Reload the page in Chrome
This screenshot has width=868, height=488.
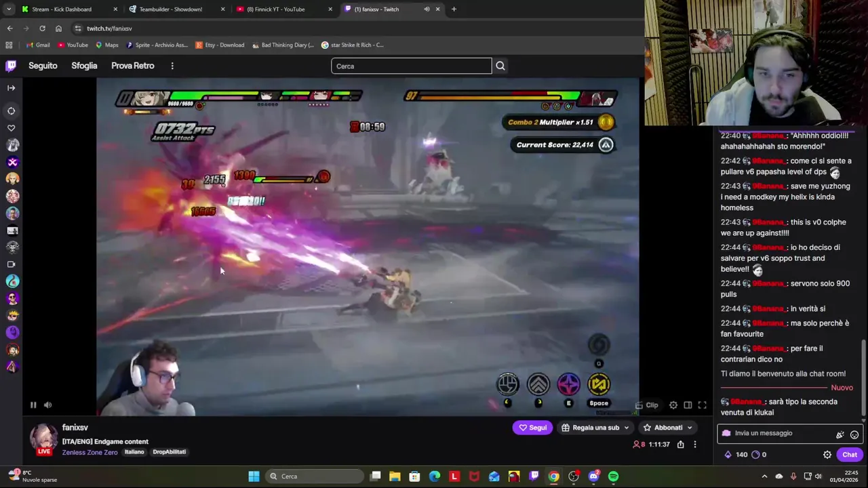(42, 28)
